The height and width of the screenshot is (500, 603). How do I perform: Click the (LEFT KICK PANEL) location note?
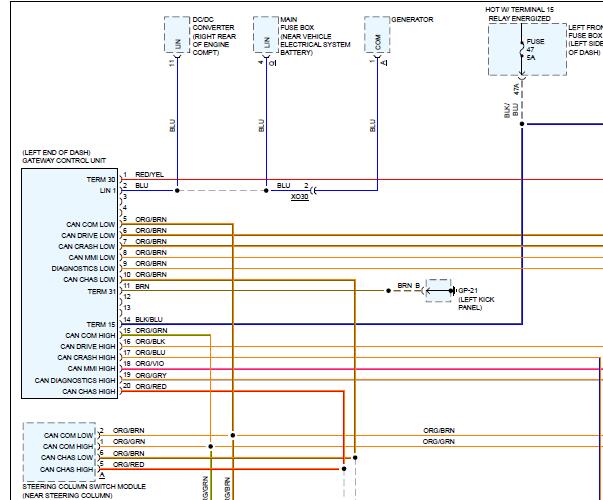tap(476, 303)
